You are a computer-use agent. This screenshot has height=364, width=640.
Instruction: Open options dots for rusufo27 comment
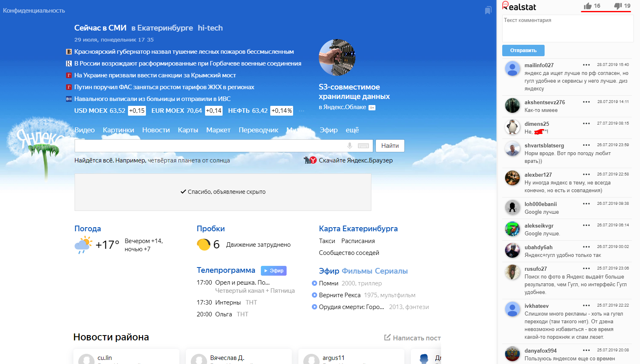[586, 268]
